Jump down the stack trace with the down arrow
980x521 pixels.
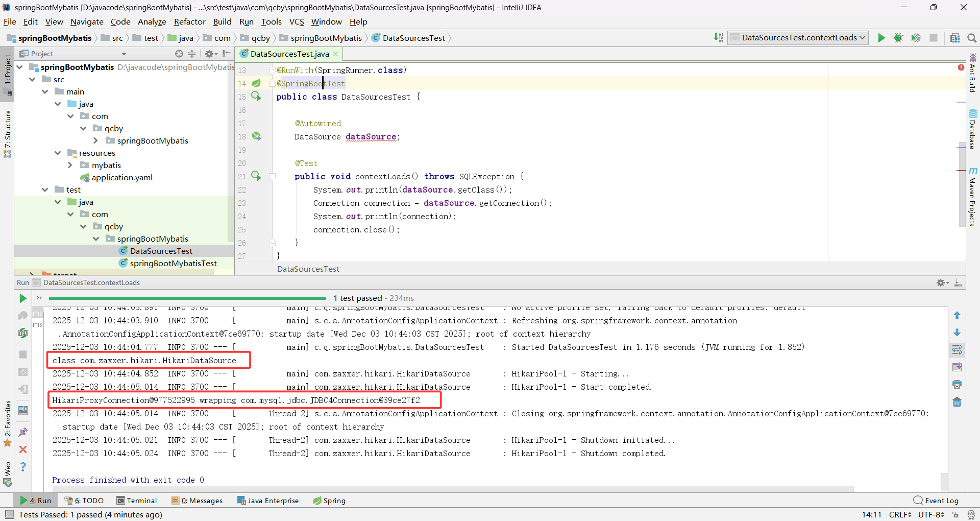(957, 333)
